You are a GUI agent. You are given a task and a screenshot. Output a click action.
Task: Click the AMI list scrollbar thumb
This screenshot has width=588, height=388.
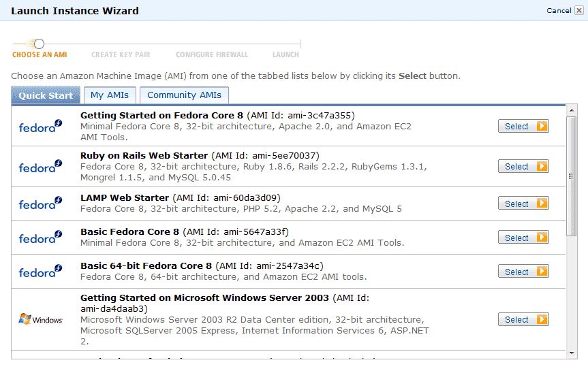click(572, 176)
